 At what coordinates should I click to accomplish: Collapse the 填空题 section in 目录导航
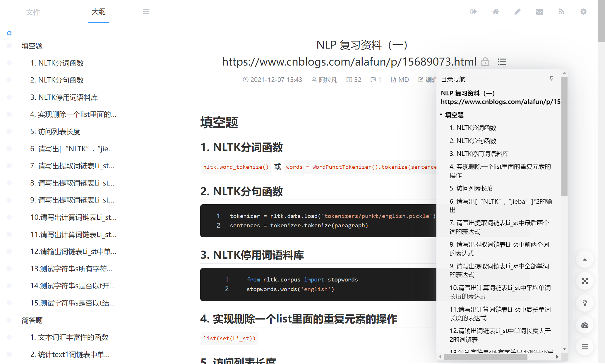point(441,115)
